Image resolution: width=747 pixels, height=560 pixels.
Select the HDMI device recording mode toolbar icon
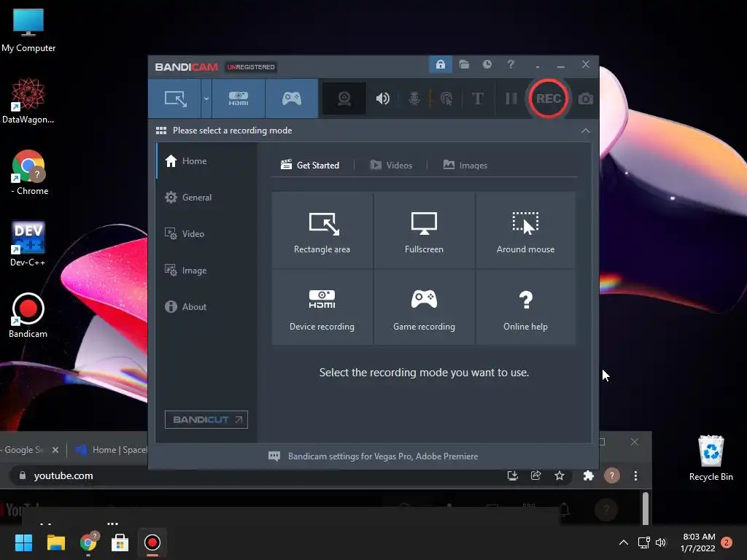point(239,98)
